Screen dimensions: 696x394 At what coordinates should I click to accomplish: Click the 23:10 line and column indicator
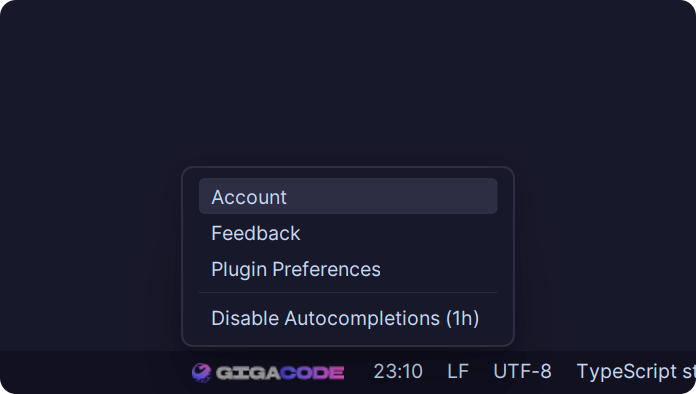pos(398,371)
